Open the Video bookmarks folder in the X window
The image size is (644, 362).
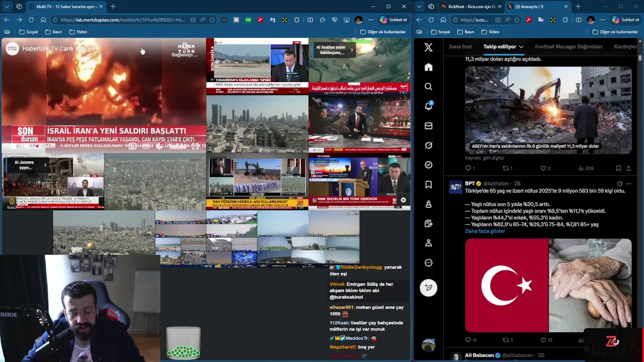click(x=490, y=32)
